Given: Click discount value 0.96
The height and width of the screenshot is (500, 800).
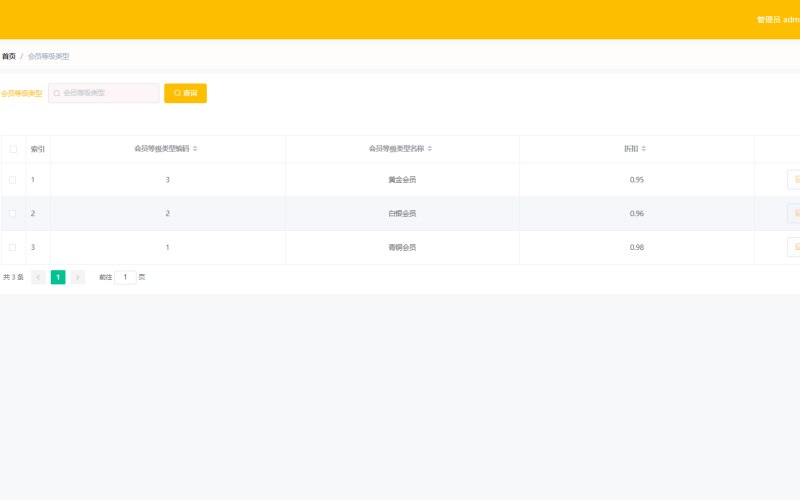Looking at the screenshot, I should [x=637, y=213].
